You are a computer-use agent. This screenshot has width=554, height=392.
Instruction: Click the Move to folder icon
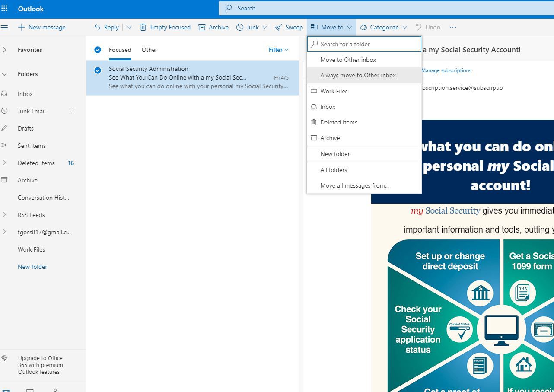click(314, 27)
